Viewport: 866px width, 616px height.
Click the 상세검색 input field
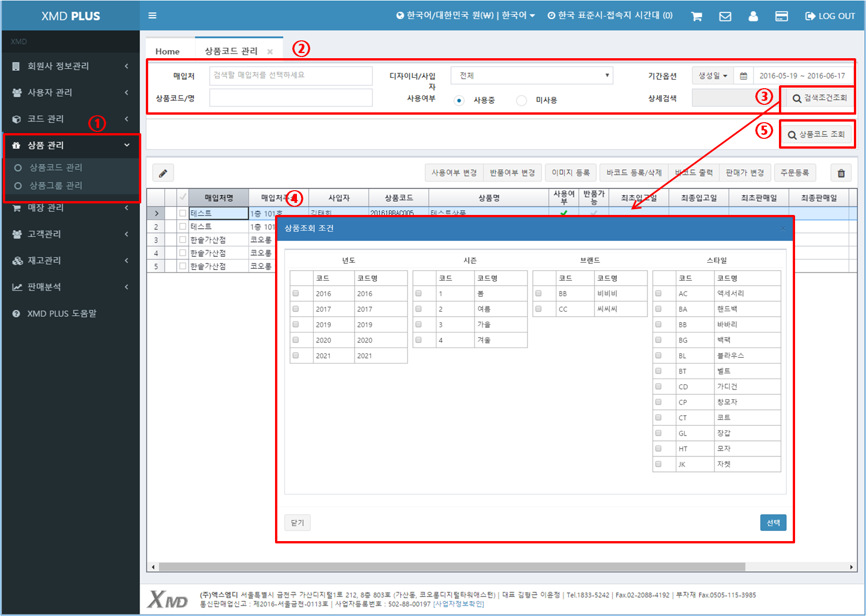735,98
